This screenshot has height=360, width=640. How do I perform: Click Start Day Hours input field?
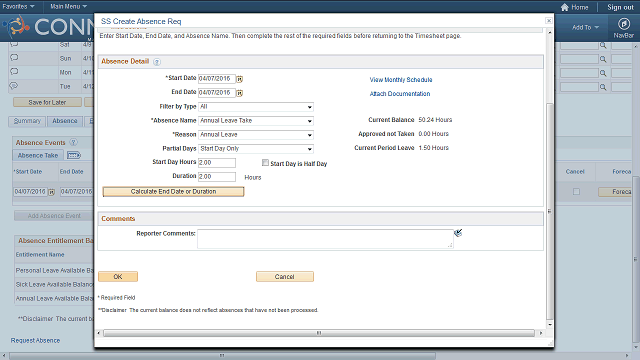coord(217,163)
